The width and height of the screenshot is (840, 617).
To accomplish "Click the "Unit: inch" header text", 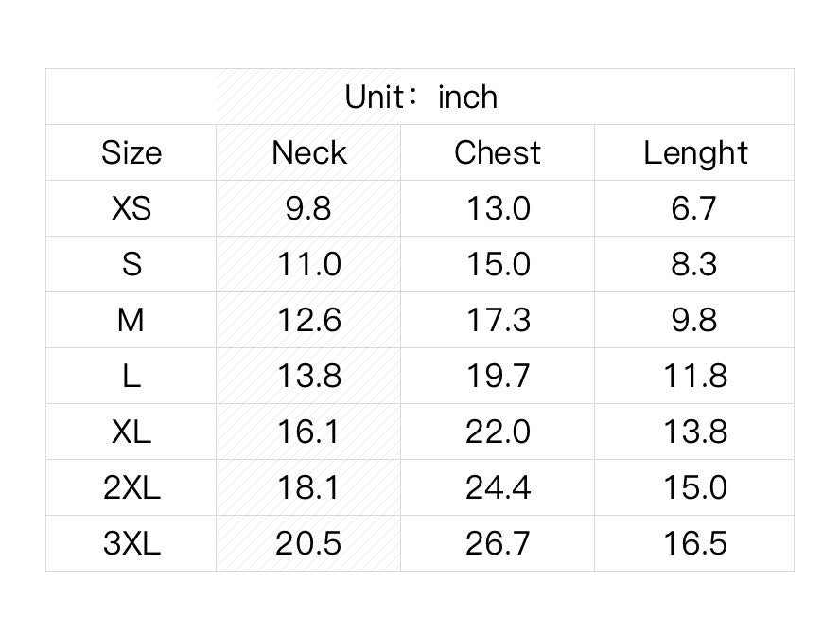I will (420, 97).
